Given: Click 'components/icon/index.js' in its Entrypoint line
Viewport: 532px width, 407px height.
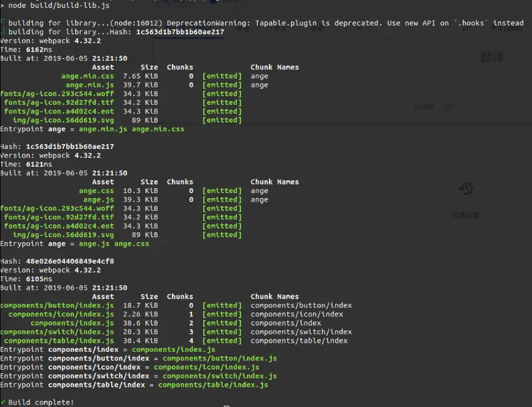Looking at the screenshot, I should pos(207,367).
